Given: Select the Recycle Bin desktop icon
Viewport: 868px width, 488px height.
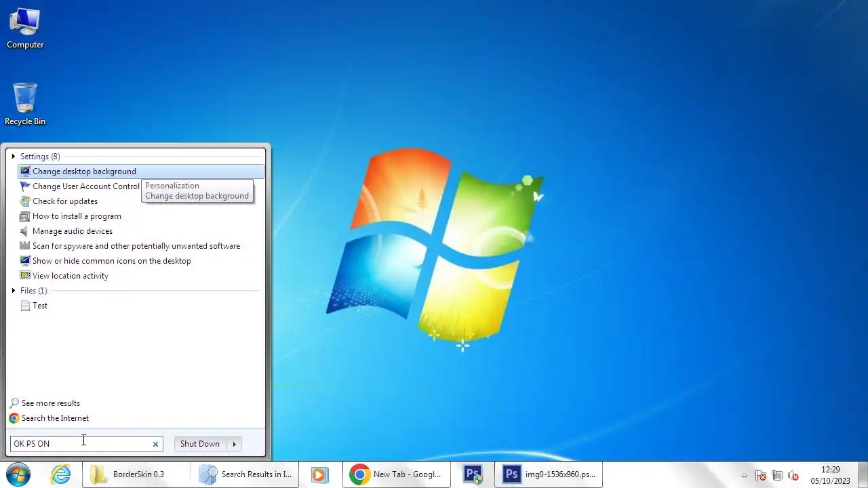Looking at the screenshot, I should (25, 104).
